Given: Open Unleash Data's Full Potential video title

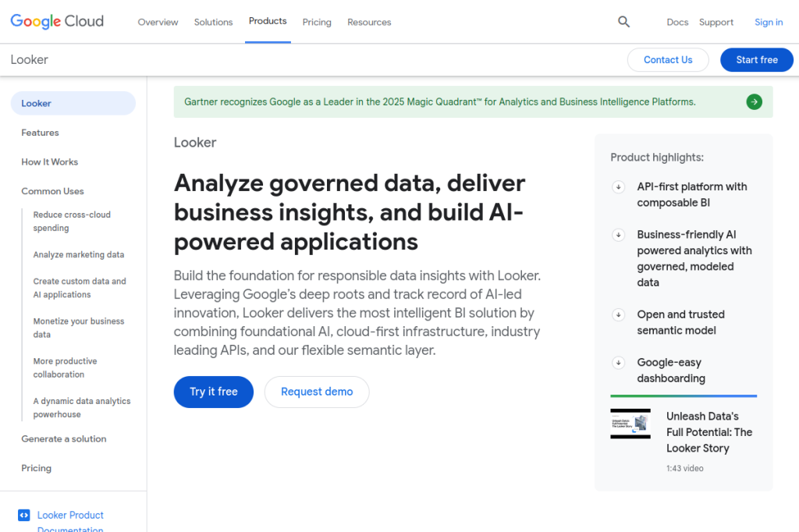Looking at the screenshot, I should click(x=709, y=432).
